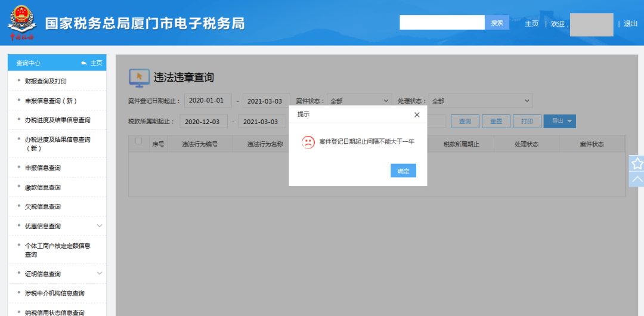
Task: Click the 案件状态 column header
Action: [592, 144]
